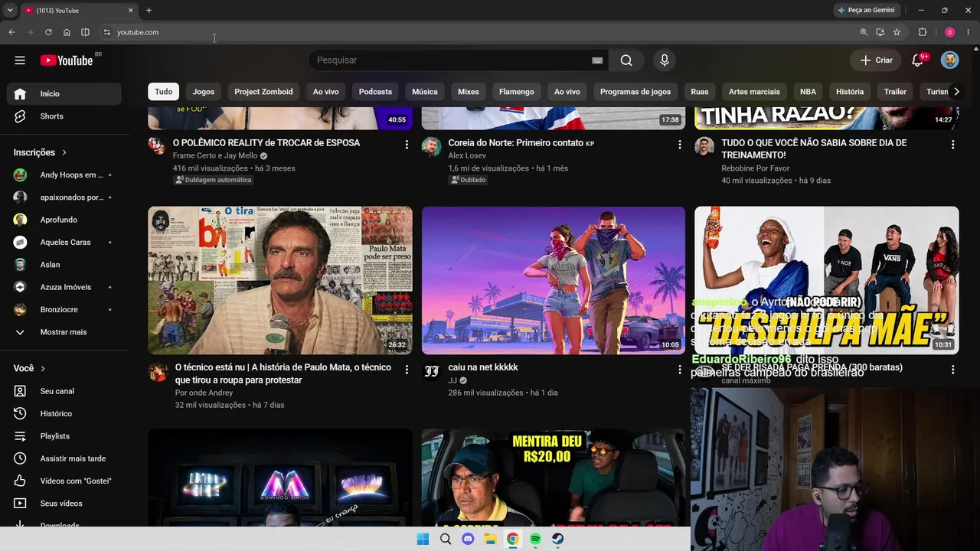980x551 pixels.
Task: Select the Início sidebar item
Action: [x=64, y=93]
